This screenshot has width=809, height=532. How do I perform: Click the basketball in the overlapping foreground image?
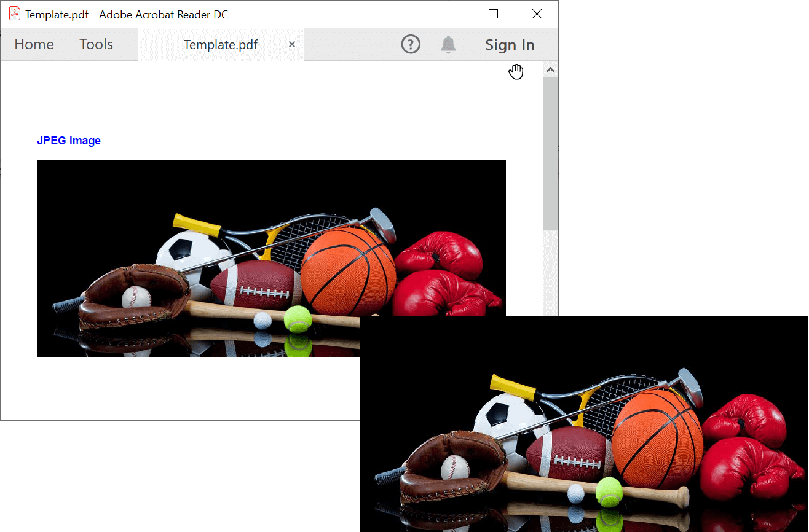point(658,436)
